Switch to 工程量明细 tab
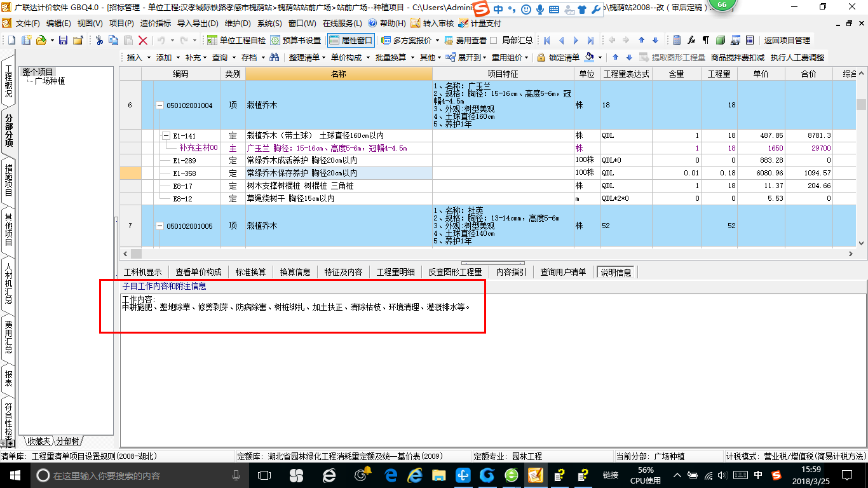 (x=396, y=272)
